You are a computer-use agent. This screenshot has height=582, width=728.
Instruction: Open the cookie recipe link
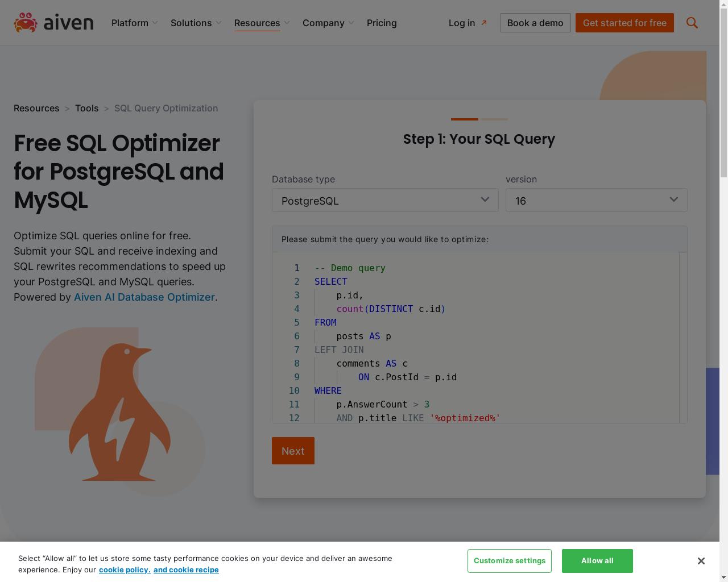coord(186,569)
